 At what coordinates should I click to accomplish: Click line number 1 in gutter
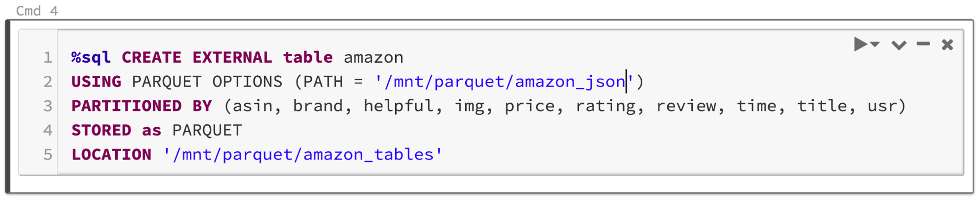point(48,58)
